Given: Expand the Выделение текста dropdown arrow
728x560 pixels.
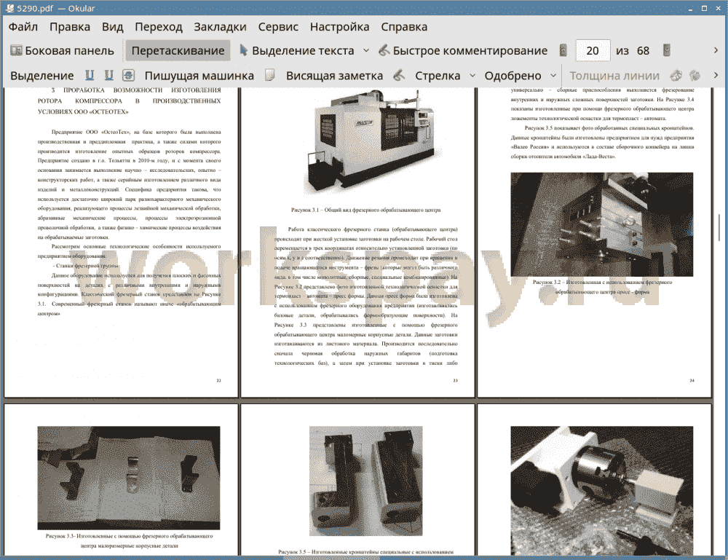Looking at the screenshot, I should [x=366, y=51].
